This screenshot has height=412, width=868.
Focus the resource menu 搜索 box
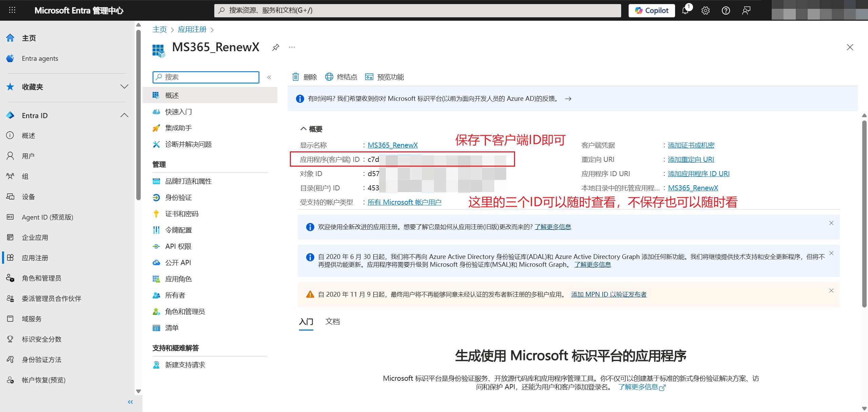point(206,77)
